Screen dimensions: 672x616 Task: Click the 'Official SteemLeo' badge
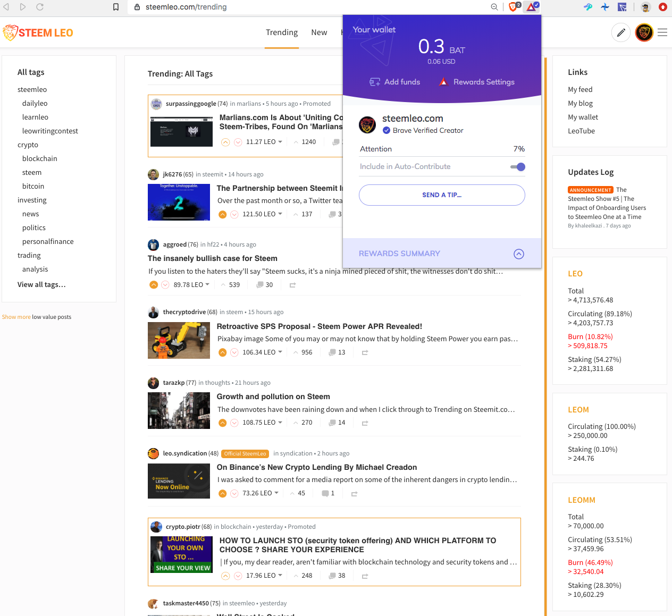click(245, 453)
